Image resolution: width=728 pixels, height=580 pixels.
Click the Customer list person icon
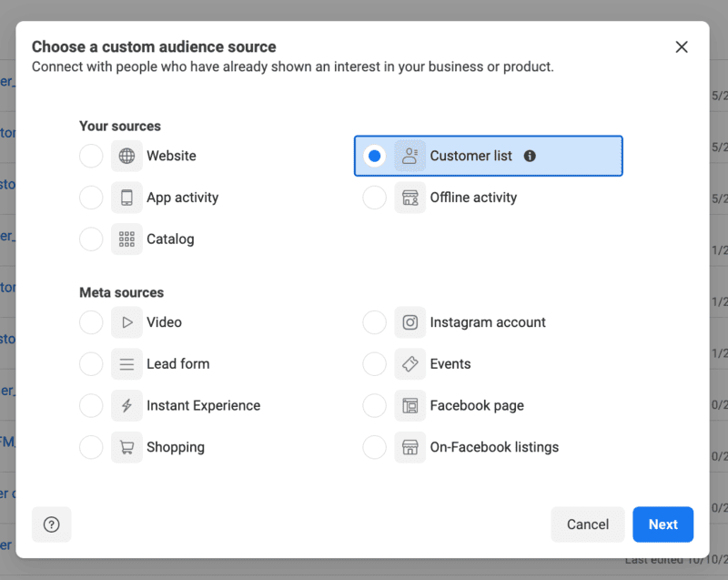pos(410,156)
